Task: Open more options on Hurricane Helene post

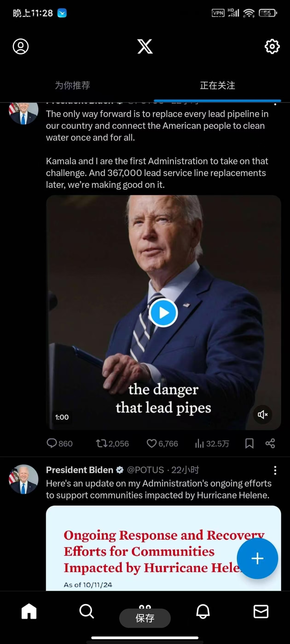Action: [275, 470]
